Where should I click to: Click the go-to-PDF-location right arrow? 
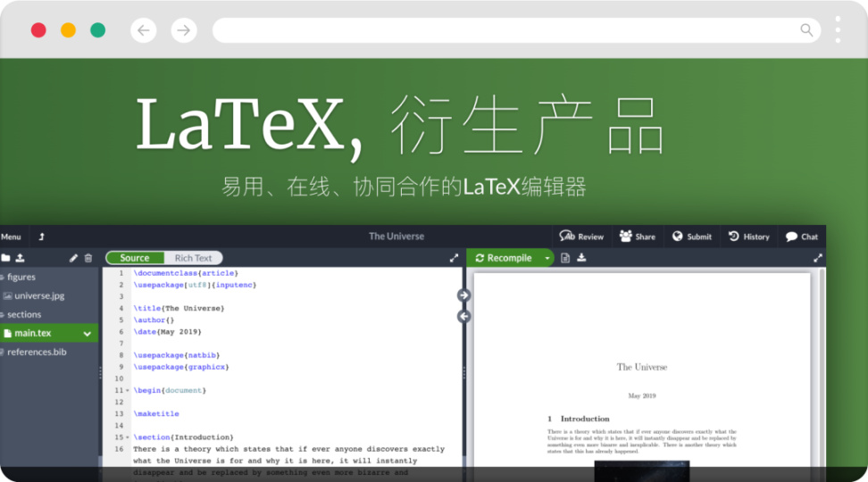pyautogui.click(x=463, y=295)
